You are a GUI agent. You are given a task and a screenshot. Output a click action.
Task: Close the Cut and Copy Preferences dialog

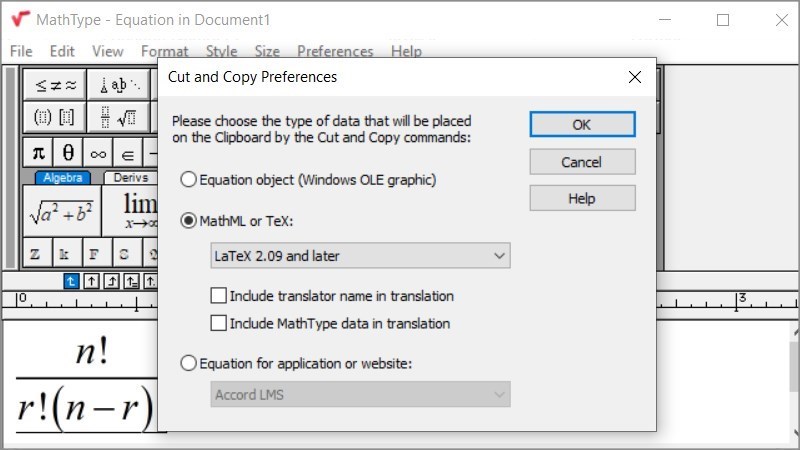pos(635,77)
